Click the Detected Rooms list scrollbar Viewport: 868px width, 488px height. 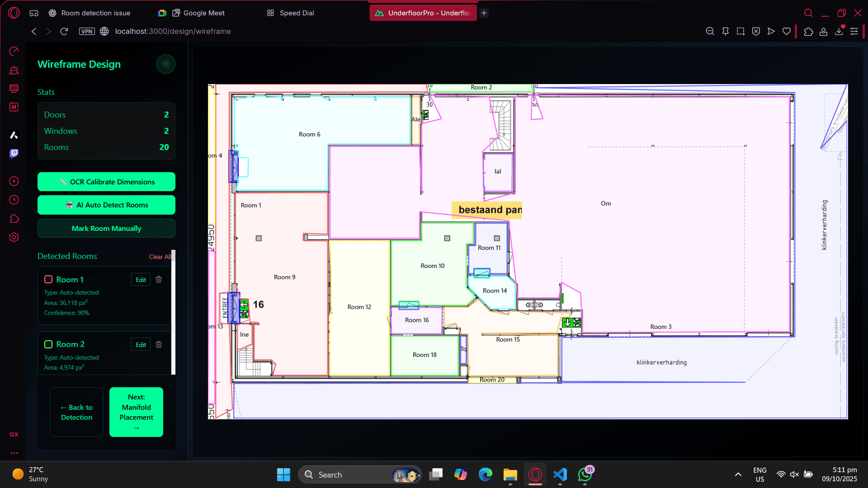point(173,312)
